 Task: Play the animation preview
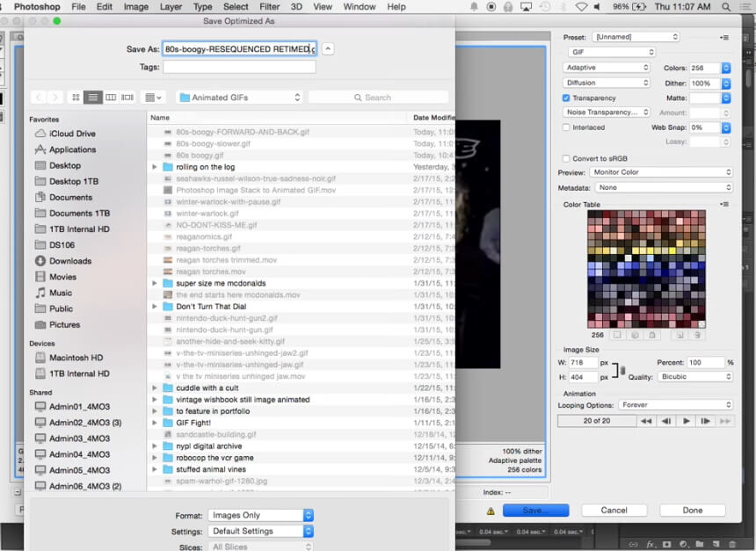coord(686,421)
